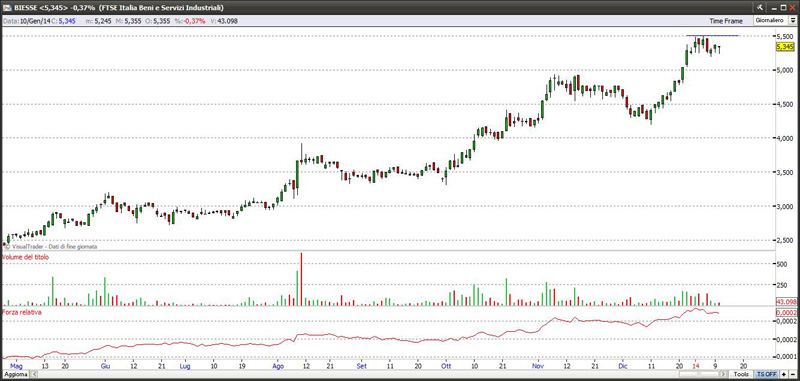Click the Giu month label on axis
This screenshot has width=800, height=381.
point(106,366)
